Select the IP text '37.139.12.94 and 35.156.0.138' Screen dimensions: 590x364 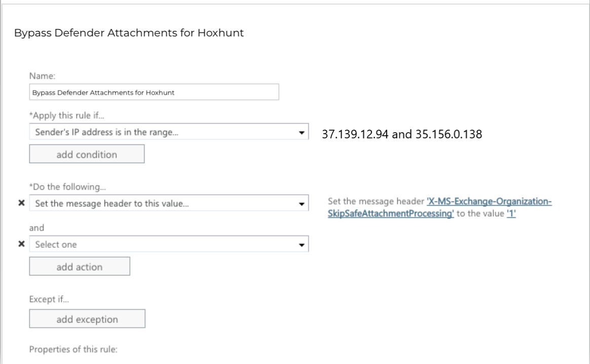click(402, 134)
